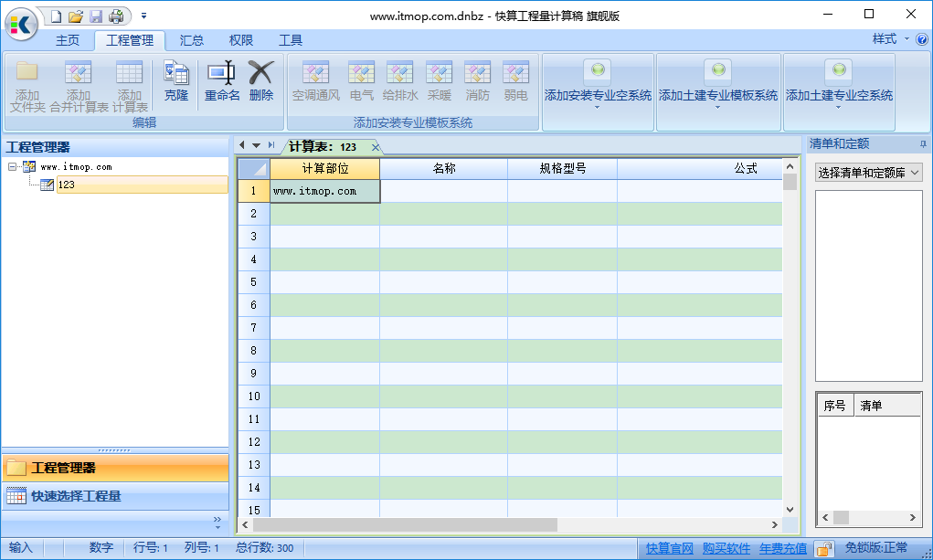
Task: Open the 主页 ribbon tab
Action: [x=68, y=40]
